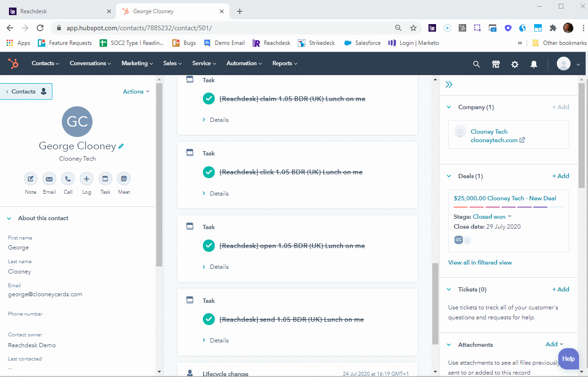Click browser back arrow
The height and width of the screenshot is (377, 588).
tap(10, 28)
